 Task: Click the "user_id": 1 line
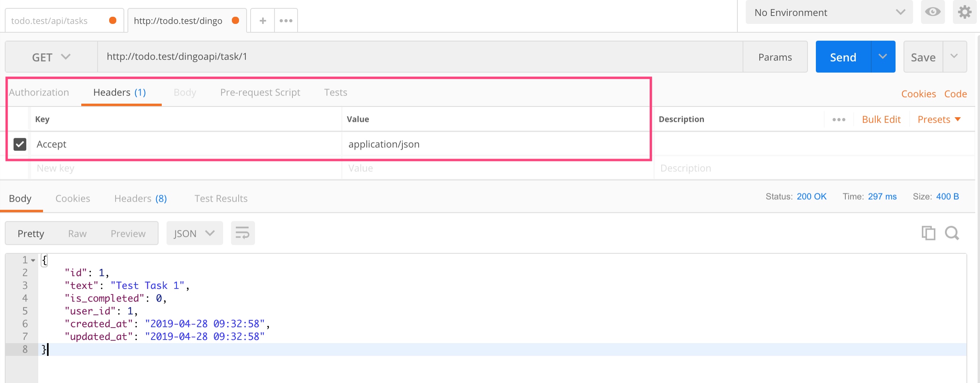[101, 311]
